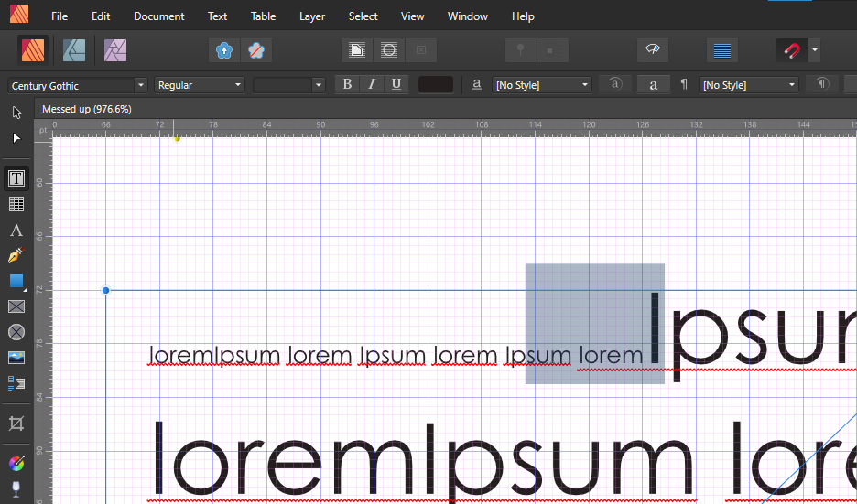
Task: Open the Select menu
Action: coord(363,16)
